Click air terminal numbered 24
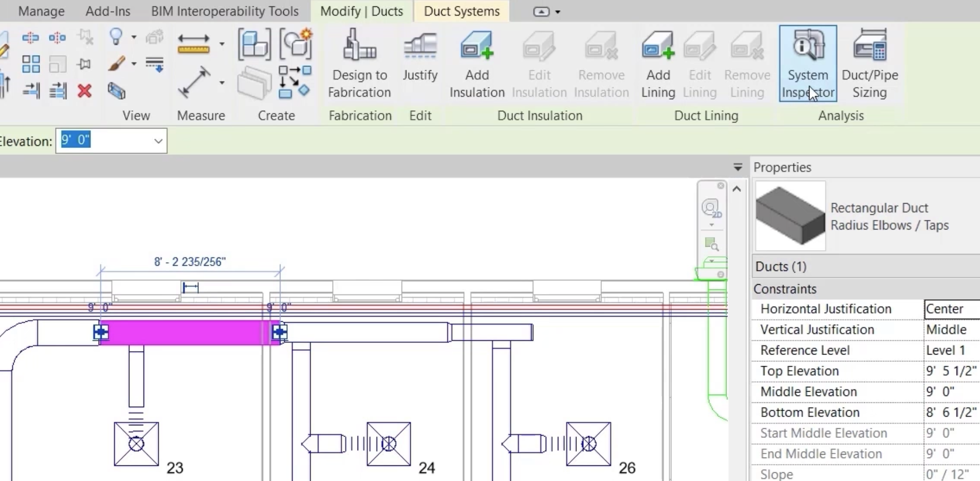The width and height of the screenshot is (980, 481). (x=389, y=444)
